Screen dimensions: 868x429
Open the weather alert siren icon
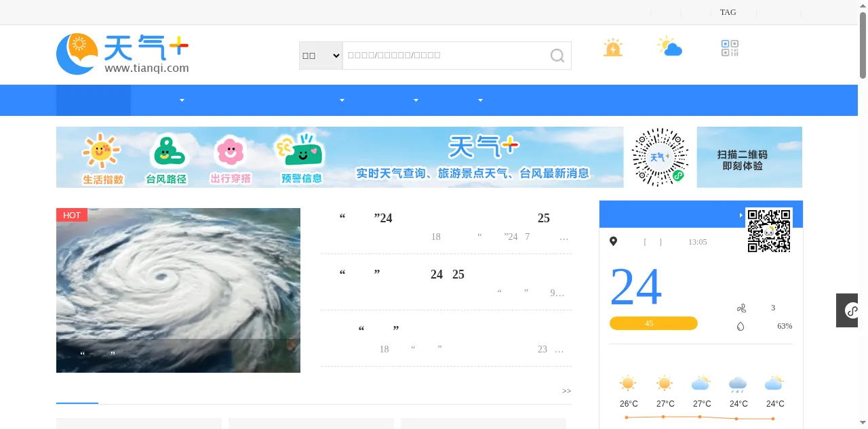(613, 47)
